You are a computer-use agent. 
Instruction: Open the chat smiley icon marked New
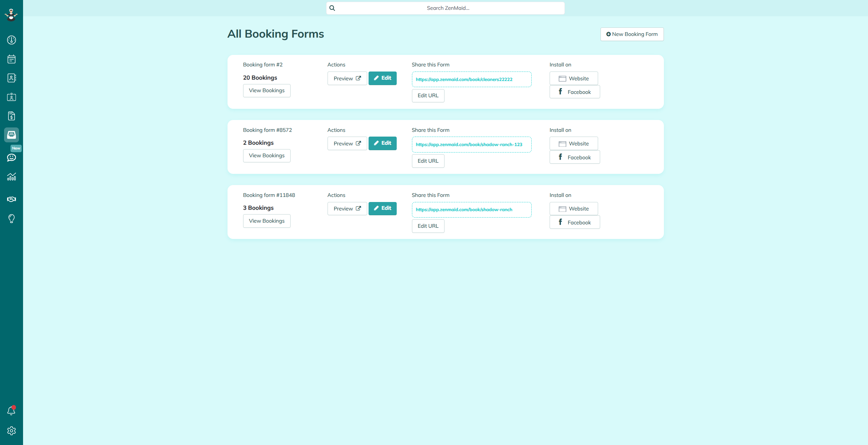(x=12, y=157)
